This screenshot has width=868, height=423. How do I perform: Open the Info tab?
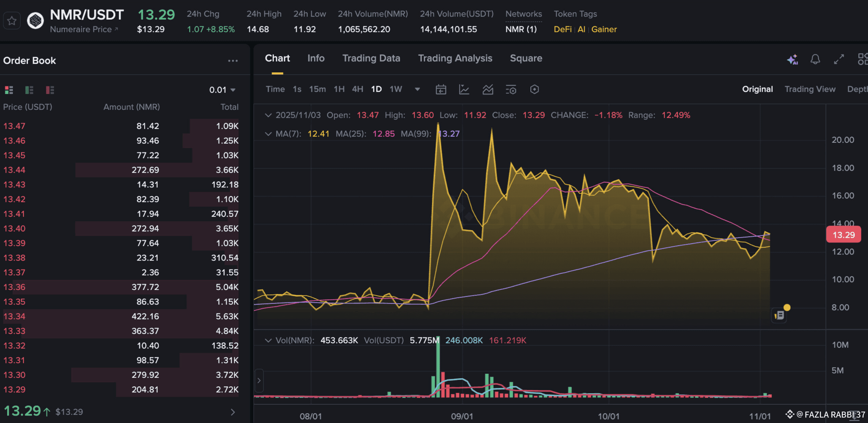point(316,58)
